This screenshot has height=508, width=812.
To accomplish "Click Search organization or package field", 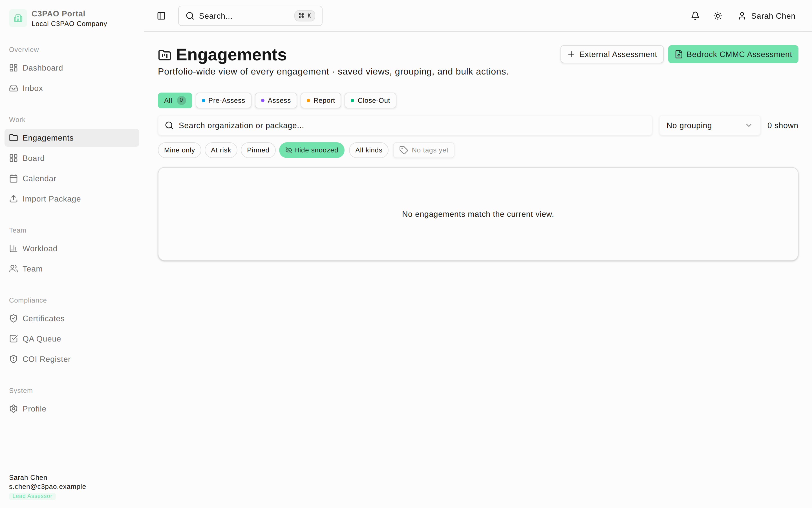I will [x=405, y=125].
